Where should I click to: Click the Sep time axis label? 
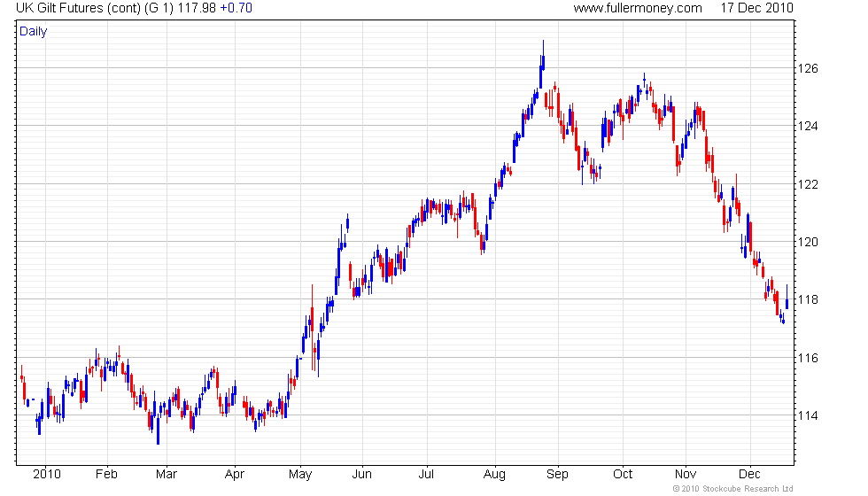coord(557,475)
